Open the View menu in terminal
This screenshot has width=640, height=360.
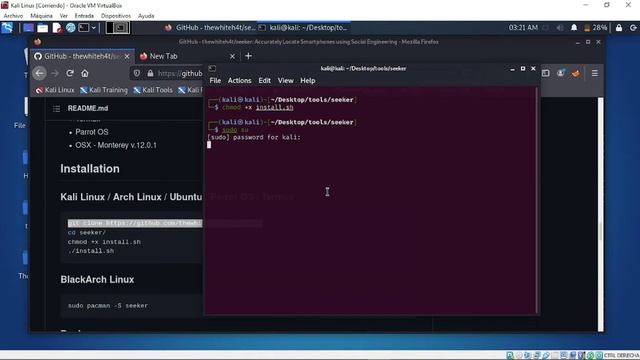pos(286,80)
